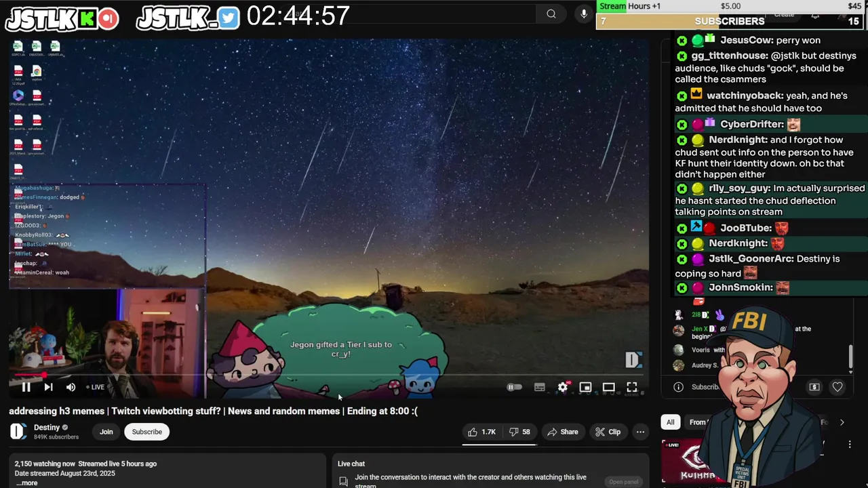Click the r1ly_soy_guy chat message

click(x=771, y=200)
